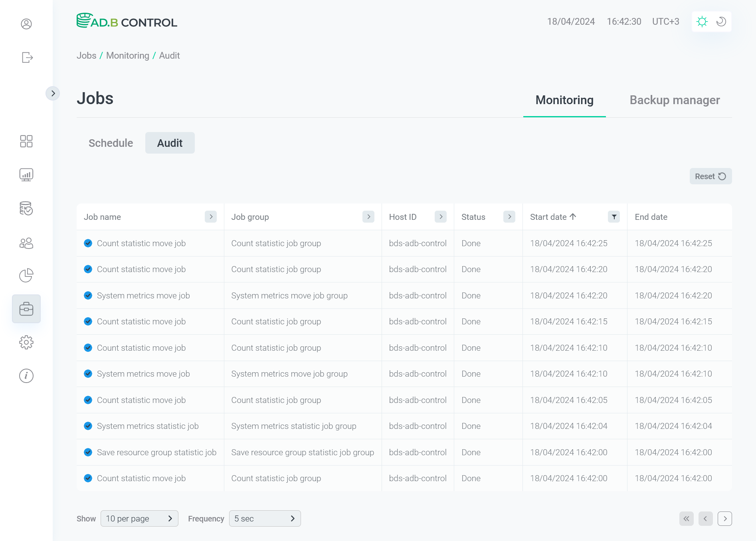This screenshot has width=756, height=541.
Task: Click the Reset button
Action: coord(710,176)
